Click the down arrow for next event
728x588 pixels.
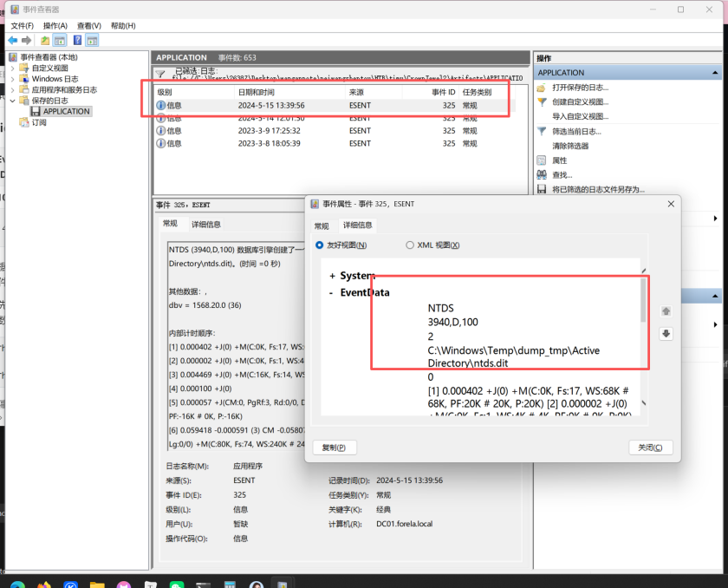tap(666, 334)
